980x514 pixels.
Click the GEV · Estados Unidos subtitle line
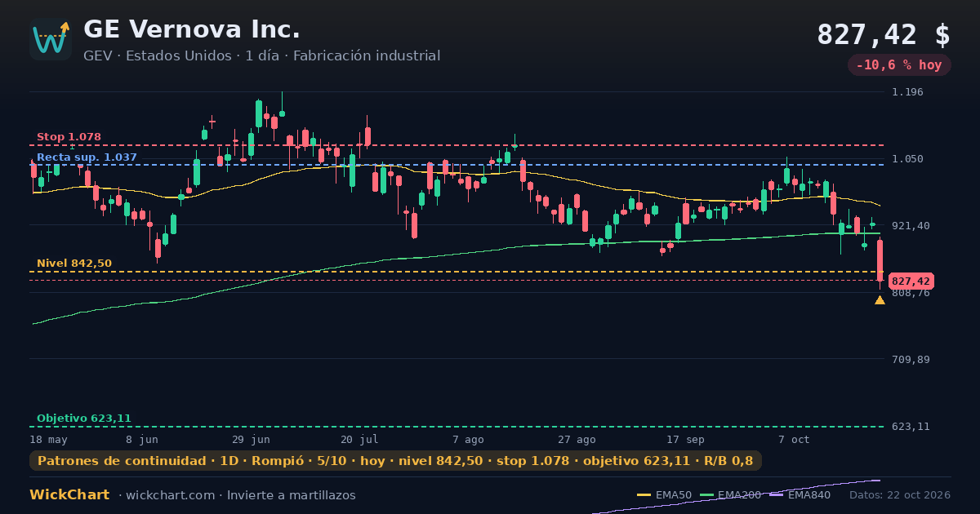[x=261, y=55]
